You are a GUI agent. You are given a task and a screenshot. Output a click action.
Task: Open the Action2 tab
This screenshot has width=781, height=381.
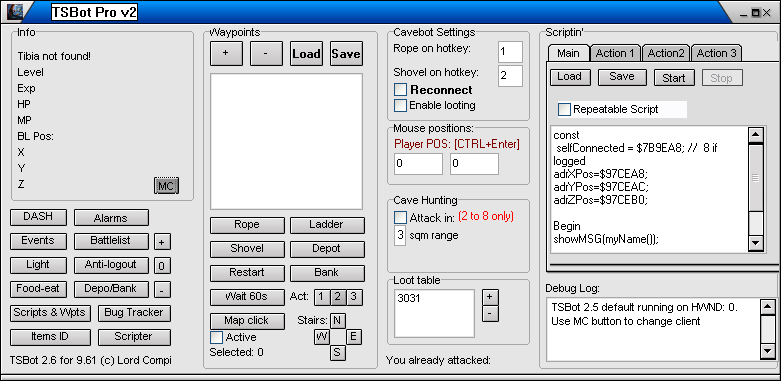[666, 53]
